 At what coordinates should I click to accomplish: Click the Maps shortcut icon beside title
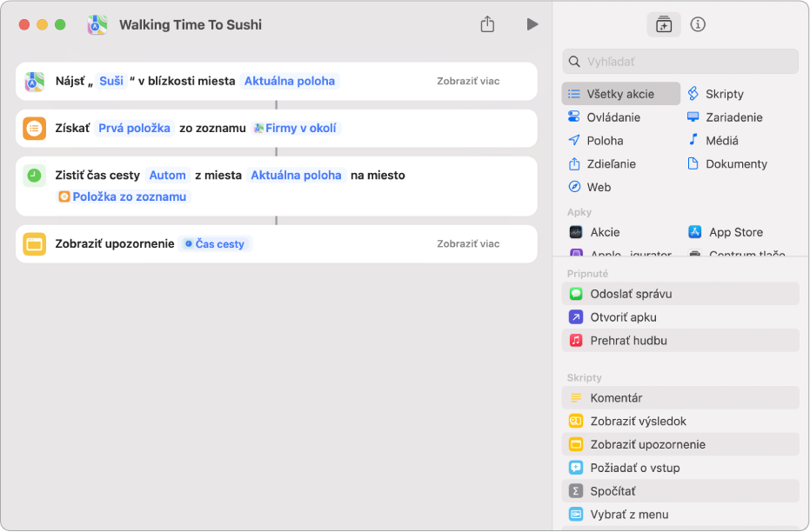pos(97,25)
